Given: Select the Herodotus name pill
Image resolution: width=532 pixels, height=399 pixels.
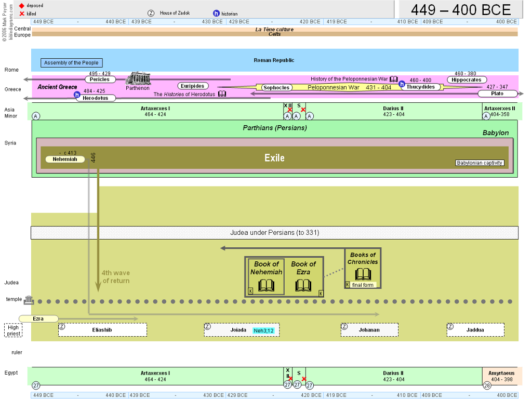Looking at the screenshot, I should tap(96, 98).
